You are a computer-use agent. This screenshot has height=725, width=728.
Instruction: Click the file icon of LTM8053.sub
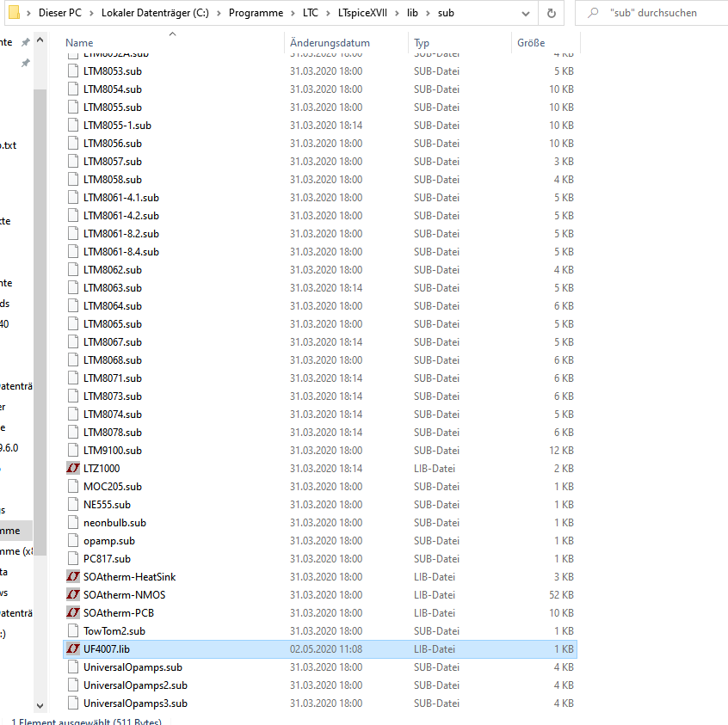[73, 71]
